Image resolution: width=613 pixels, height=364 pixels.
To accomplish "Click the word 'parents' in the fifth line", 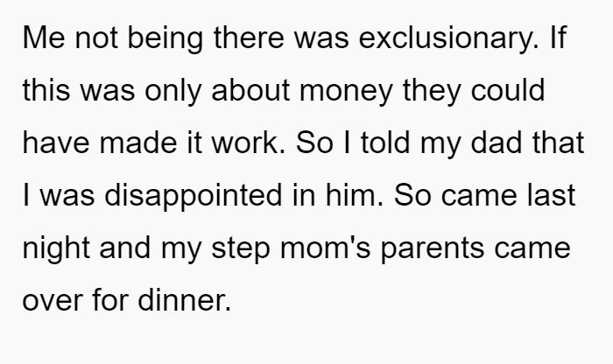I will click(433, 248).
